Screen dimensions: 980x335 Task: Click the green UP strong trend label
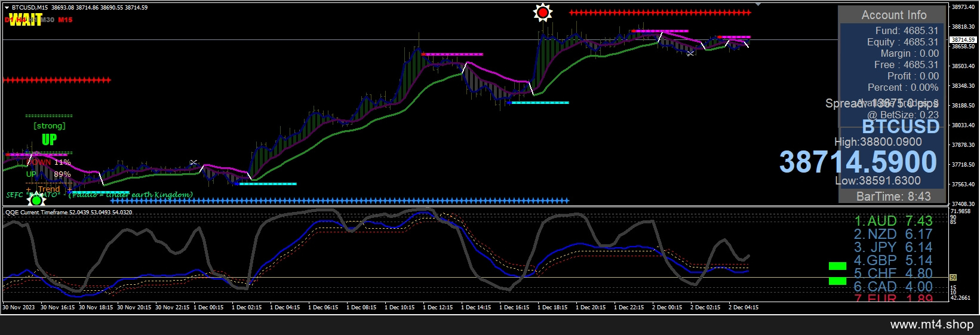tap(49, 140)
